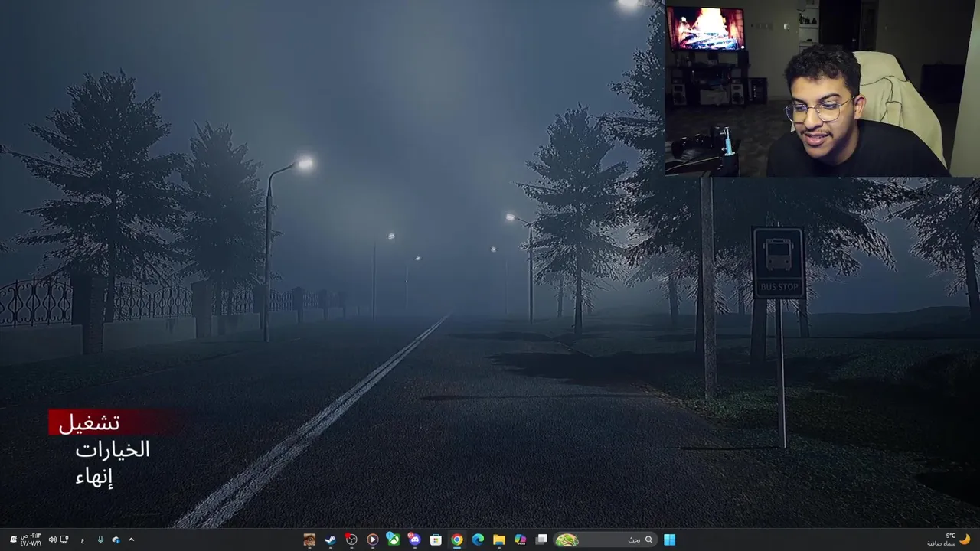
Task: Switch to the Google Chrome taskbar icon
Action: tap(457, 540)
